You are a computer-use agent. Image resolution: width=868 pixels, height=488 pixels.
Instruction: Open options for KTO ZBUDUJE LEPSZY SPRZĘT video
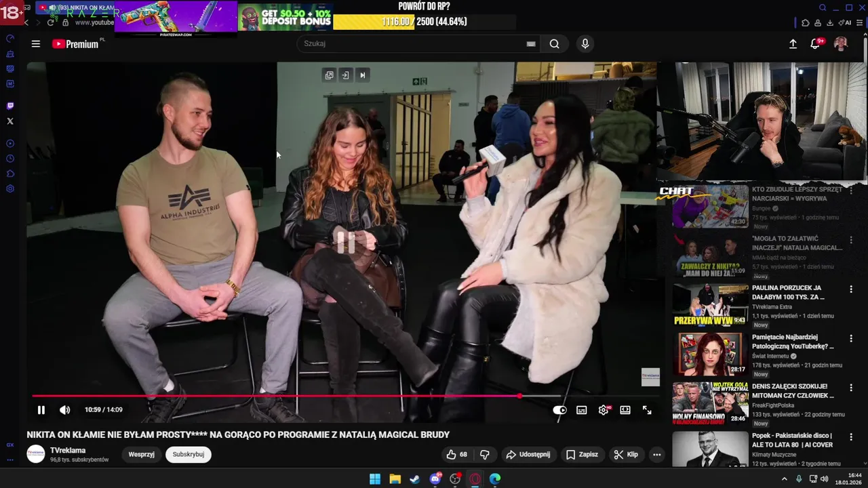click(x=851, y=191)
